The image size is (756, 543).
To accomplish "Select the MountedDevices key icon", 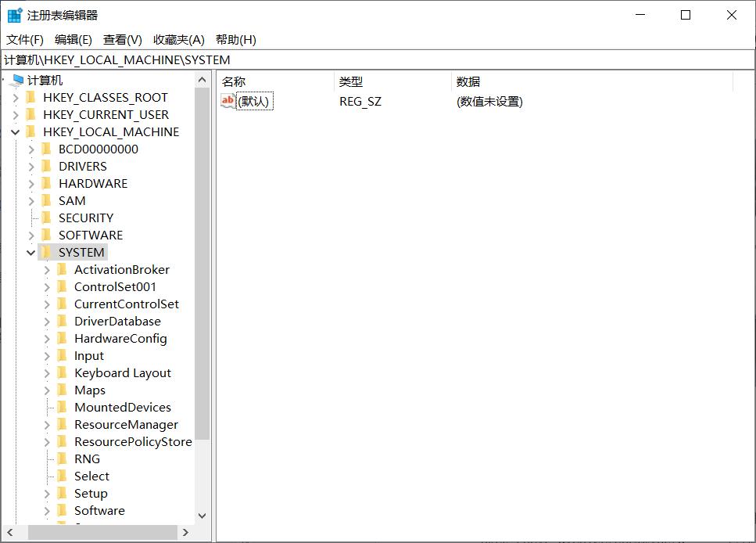I will (x=63, y=407).
